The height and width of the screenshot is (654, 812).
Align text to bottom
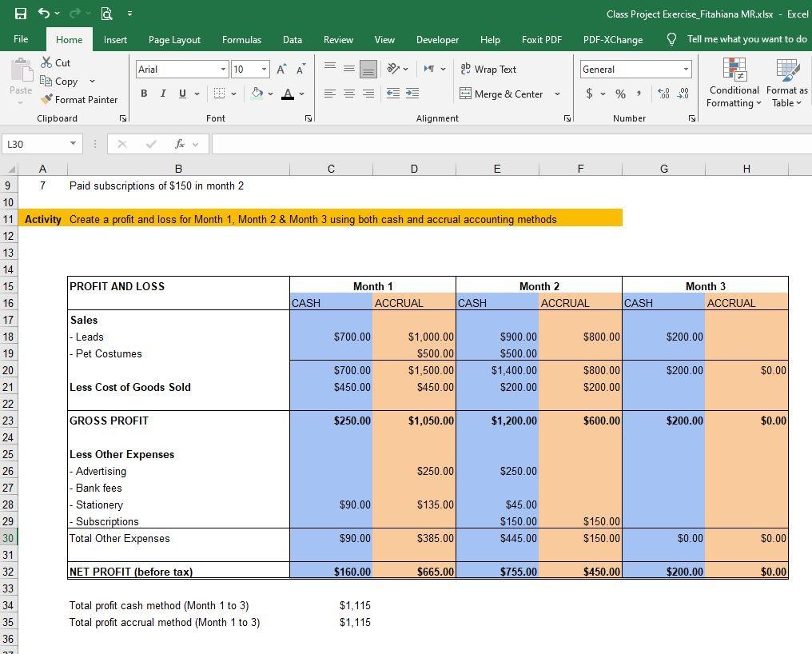[x=368, y=69]
